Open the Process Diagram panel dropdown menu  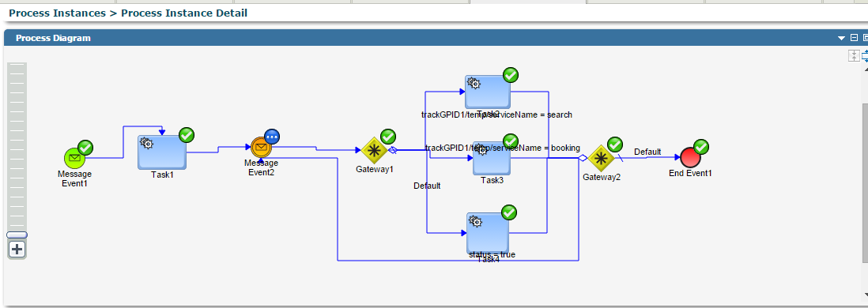(841, 38)
